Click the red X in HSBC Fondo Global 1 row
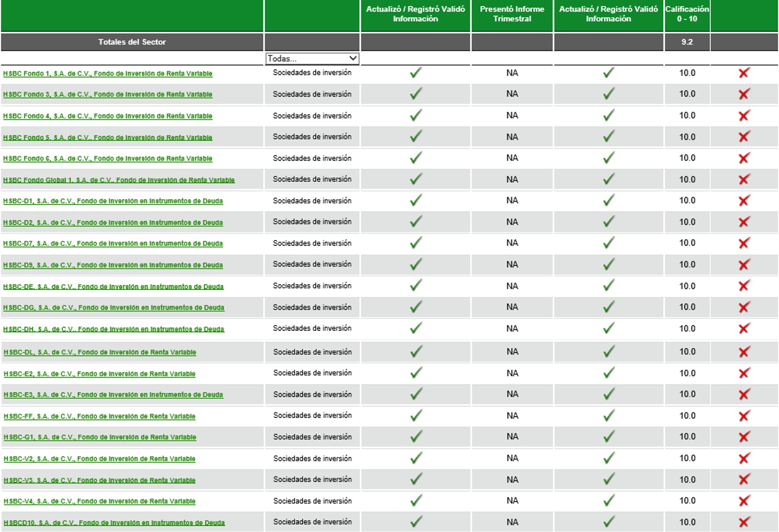 [744, 179]
